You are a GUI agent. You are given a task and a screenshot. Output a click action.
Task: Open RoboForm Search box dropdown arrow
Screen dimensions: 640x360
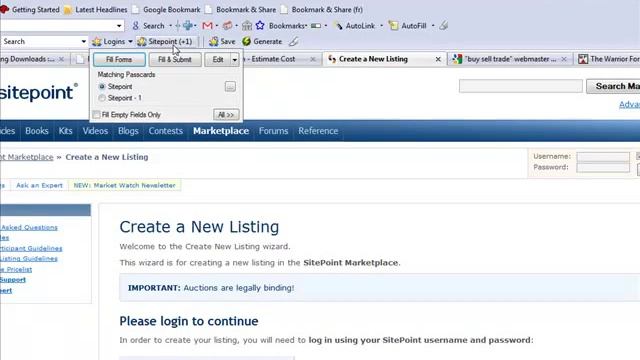tap(84, 41)
